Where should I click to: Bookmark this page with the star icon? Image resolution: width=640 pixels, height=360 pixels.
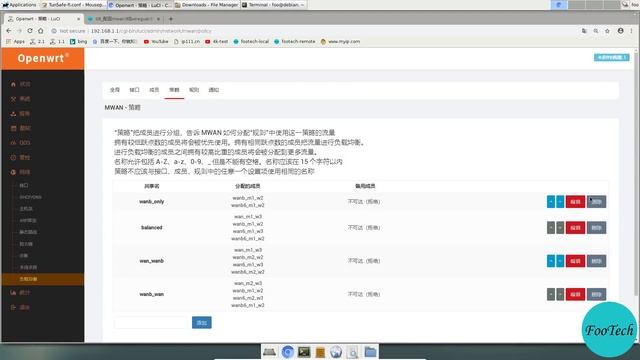[x=607, y=31]
